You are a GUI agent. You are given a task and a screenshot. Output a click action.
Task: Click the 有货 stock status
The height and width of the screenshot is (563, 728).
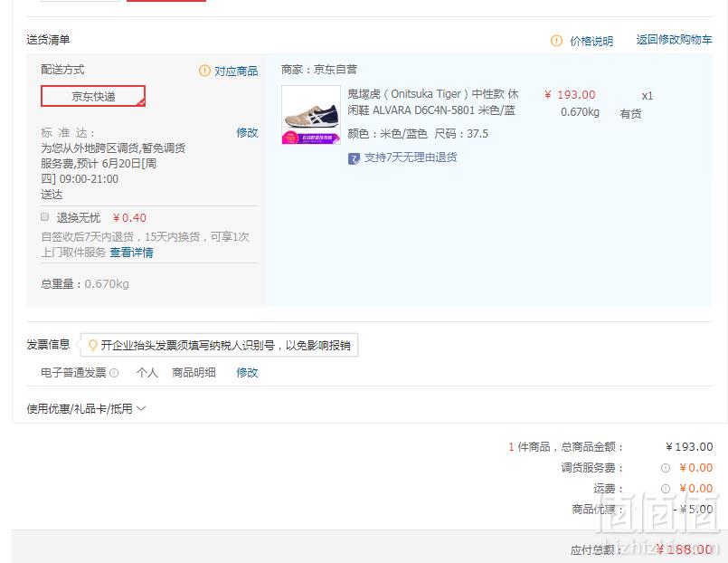(630, 113)
